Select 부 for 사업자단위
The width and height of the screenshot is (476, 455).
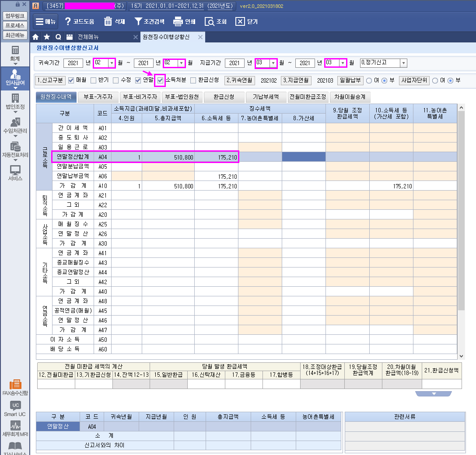pyautogui.click(x=451, y=81)
